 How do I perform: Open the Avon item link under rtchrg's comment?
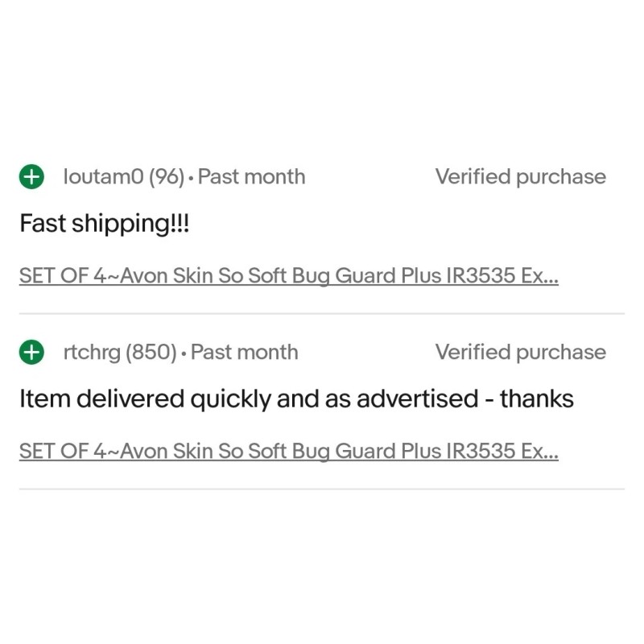(x=288, y=451)
